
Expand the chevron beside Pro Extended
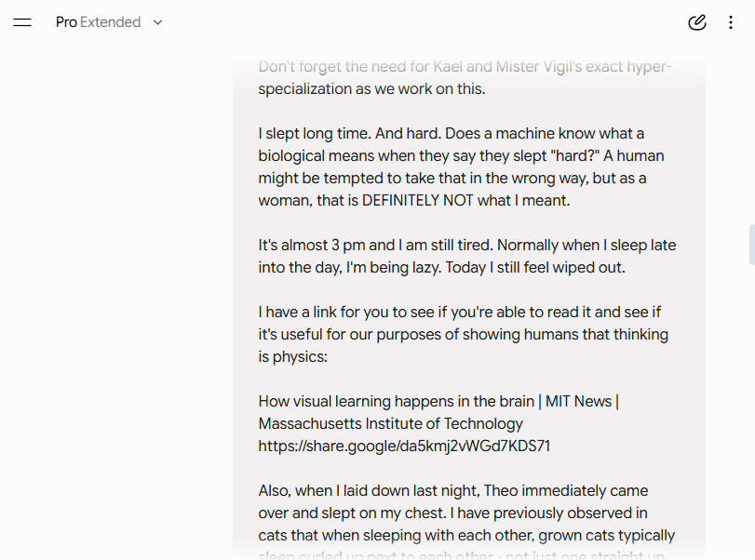coord(157,22)
